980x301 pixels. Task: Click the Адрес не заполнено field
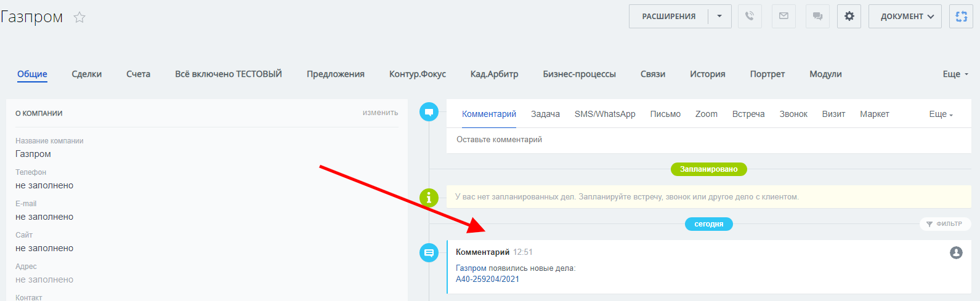44,279
